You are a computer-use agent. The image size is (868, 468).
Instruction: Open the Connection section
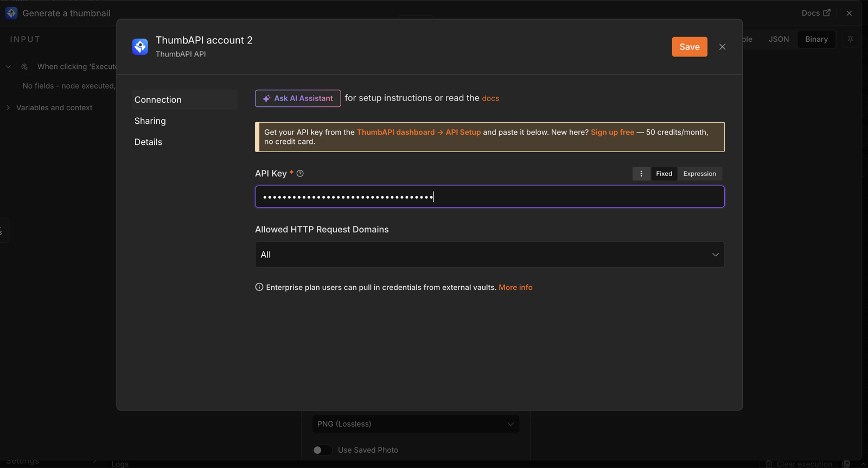tap(185, 100)
